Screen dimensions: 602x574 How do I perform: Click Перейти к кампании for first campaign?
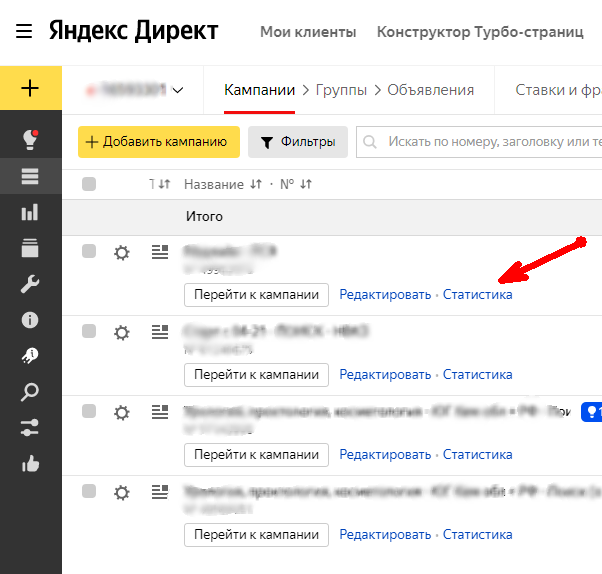pos(256,295)
